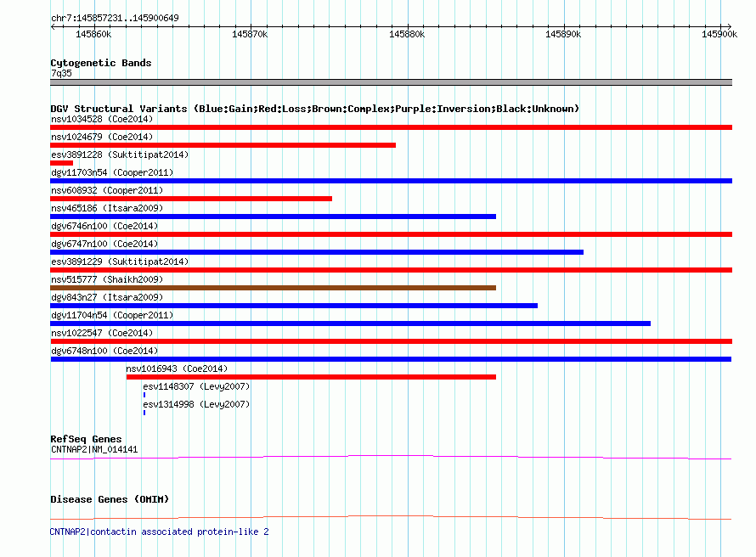
Task: Click blue bar under dgv6747n100
Action: click(x=317, y=252)
